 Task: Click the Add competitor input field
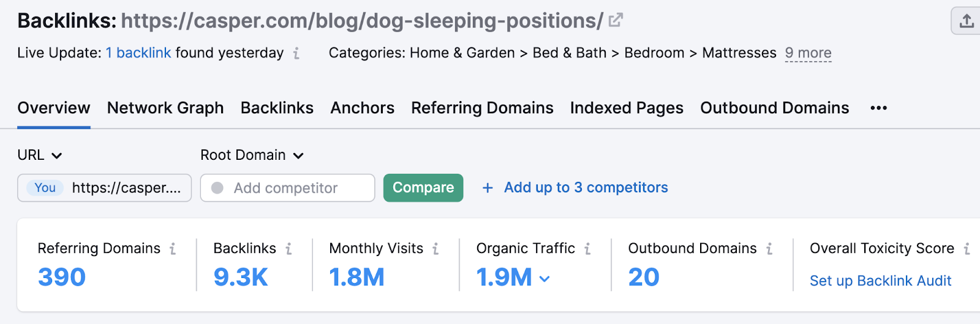287,188
